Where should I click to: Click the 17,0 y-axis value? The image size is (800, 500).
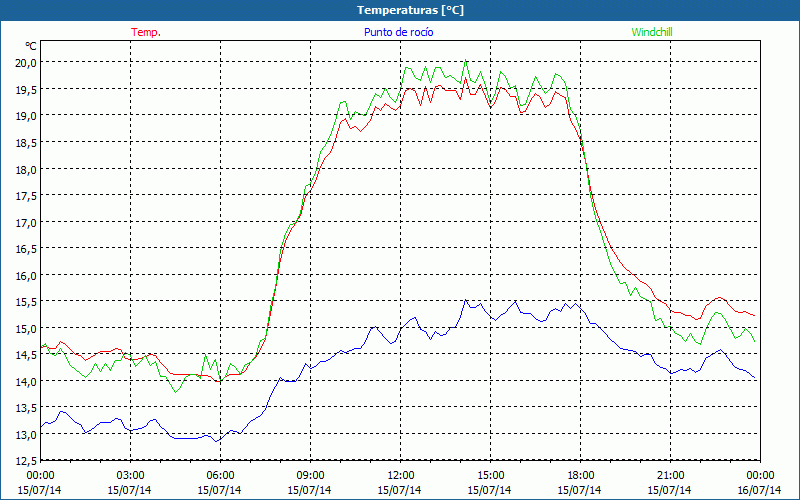click(x=26, y=222)
